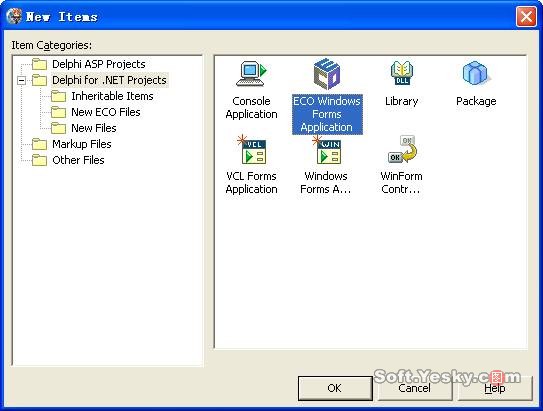Image resolution: width=543 pixels, height=411 pixels.
Task: Open the New ECO Files category
Action: click(x=106, y=112)
